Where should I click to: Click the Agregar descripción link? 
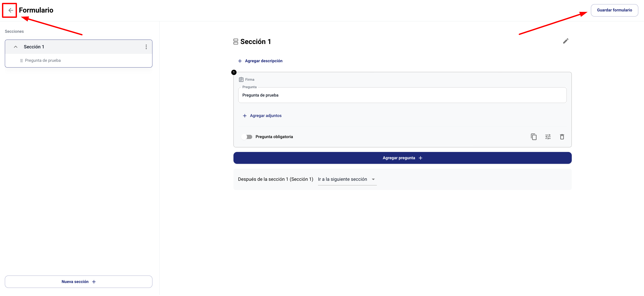pyautogui.click(x=263, y=61)
